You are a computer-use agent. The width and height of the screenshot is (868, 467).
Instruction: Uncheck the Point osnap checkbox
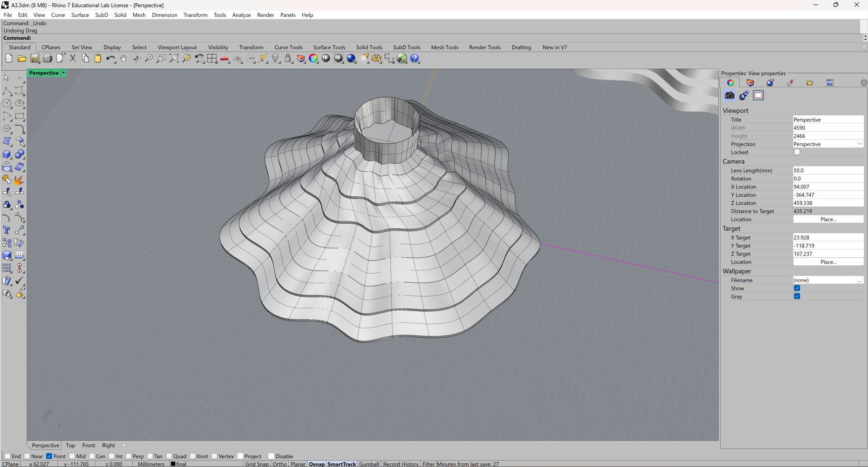click(49, 456)
